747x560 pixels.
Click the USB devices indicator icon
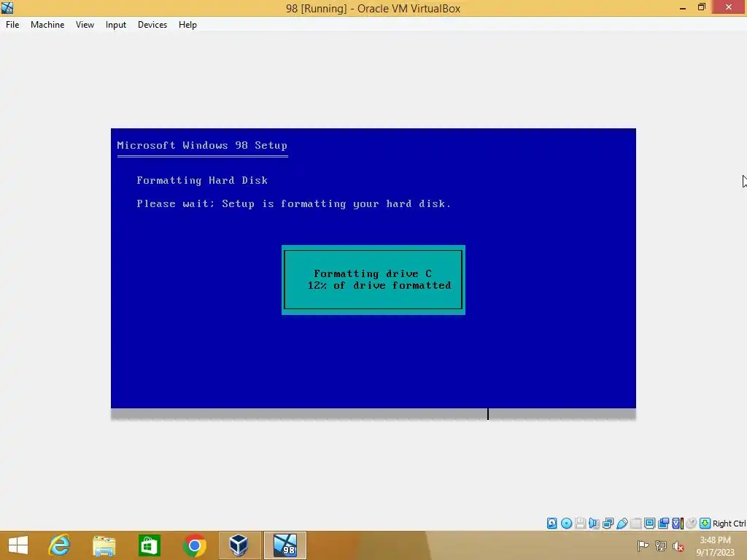pyautogui.click(x=622, y=524)
